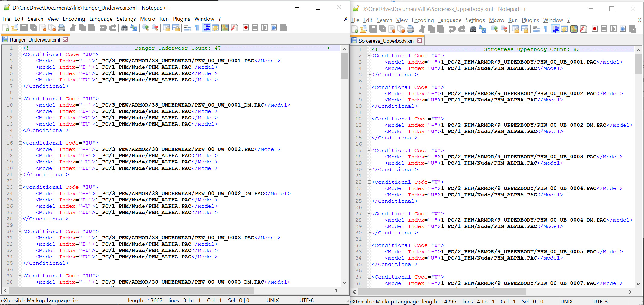Toggle Indent Guide in Ranger_Underwear window toolbar
The height and width of the screenshot is (305, 644).
[x=207, y=28]
